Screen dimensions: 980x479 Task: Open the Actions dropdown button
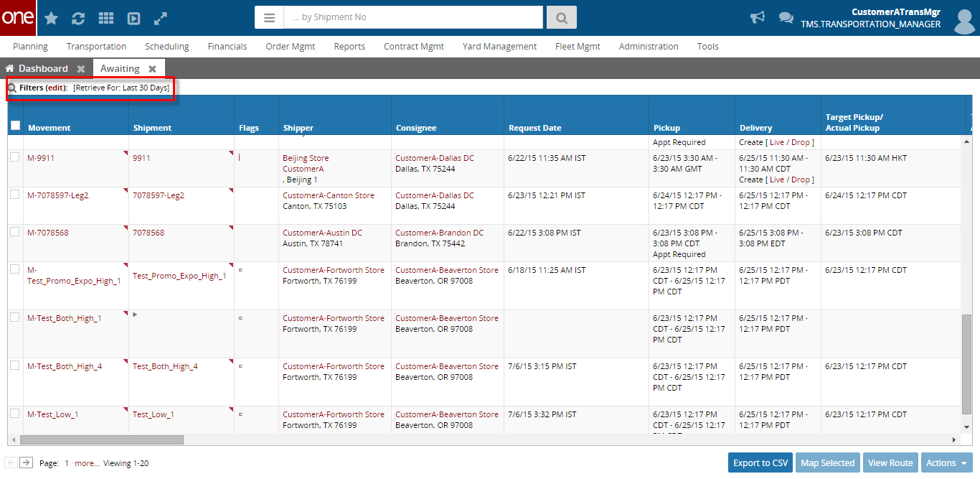coord(946,463)
